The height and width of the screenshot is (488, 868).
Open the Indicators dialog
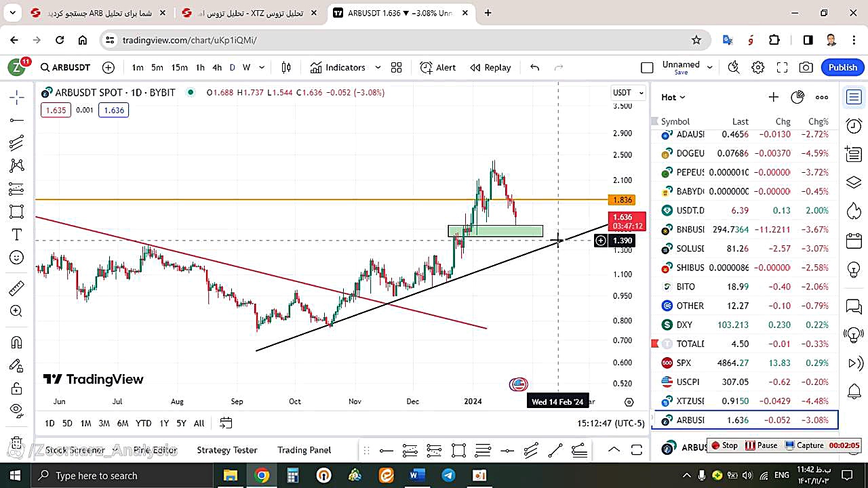point(338,67)
